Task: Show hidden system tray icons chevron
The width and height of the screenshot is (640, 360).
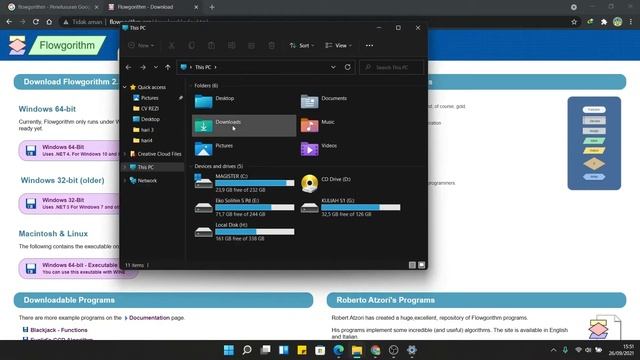Action: tap(553, 350)
